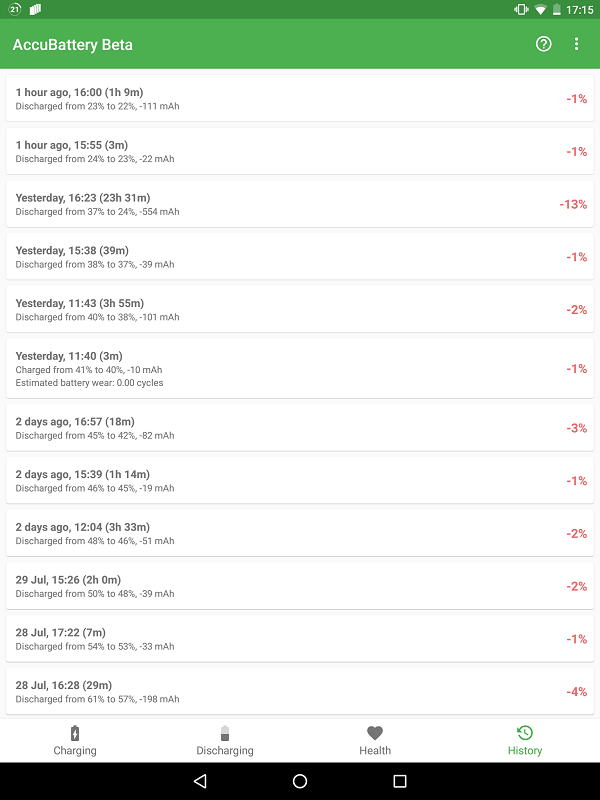Open the 1 hour ago 15:55 session
This screenshot has height=800, width=600.
point(300,151)
